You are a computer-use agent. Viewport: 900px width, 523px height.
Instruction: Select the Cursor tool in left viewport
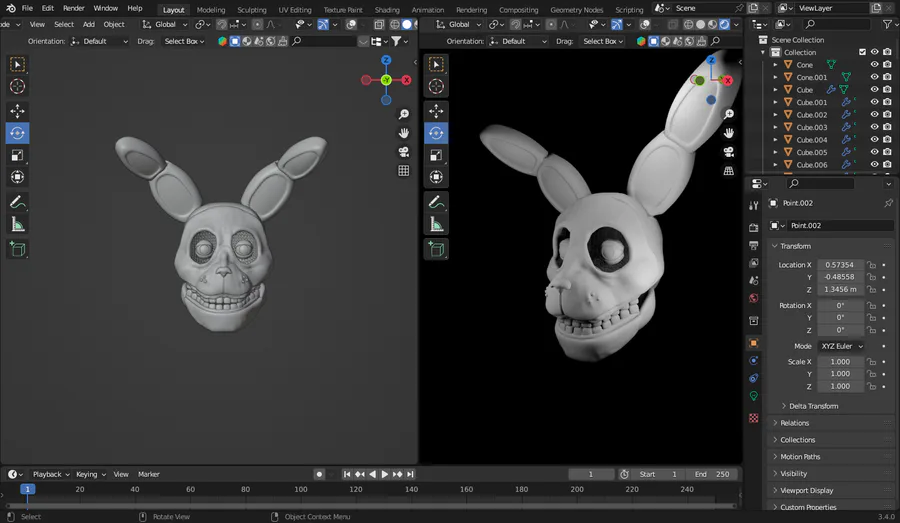[x=17, y=86]
